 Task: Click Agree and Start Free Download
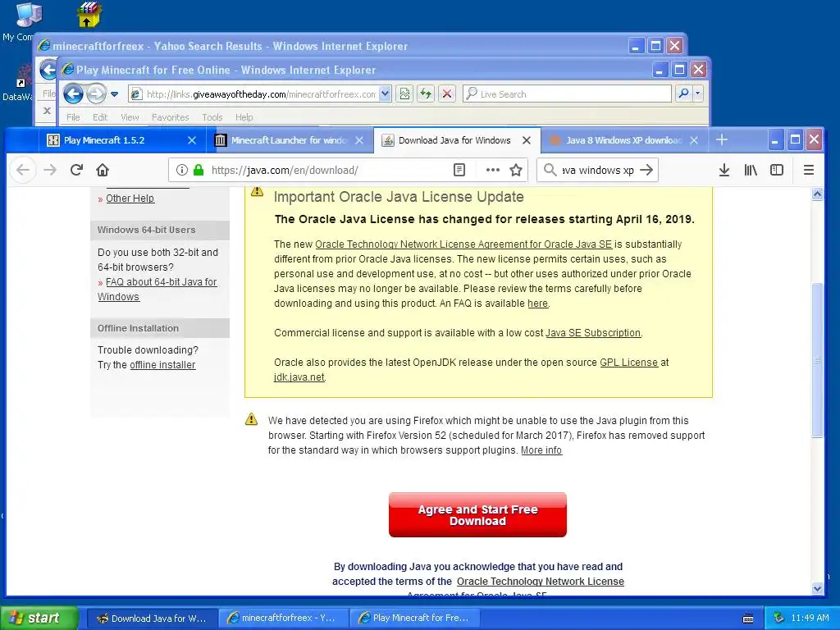click(477, 515)
